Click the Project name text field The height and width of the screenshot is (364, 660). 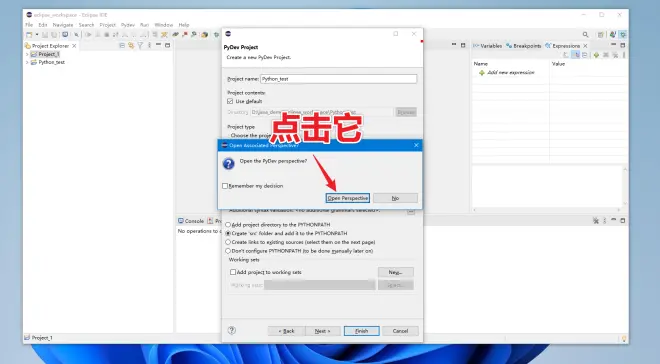click(338, 79)
